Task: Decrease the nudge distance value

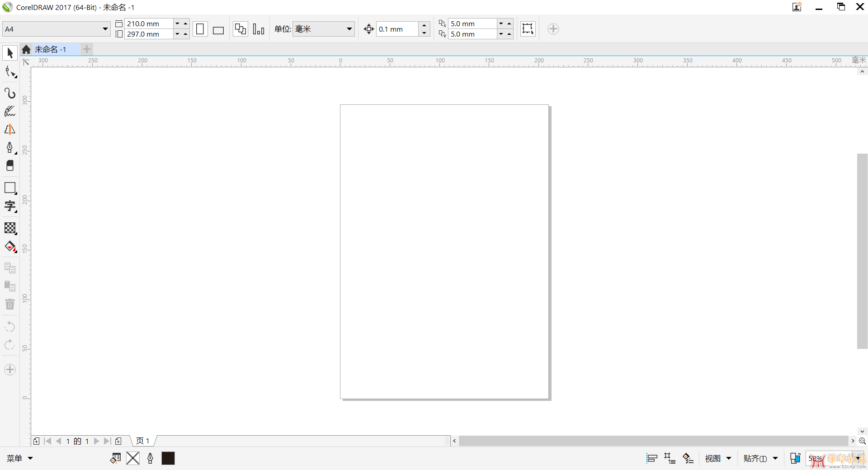Action: point(424,33)
